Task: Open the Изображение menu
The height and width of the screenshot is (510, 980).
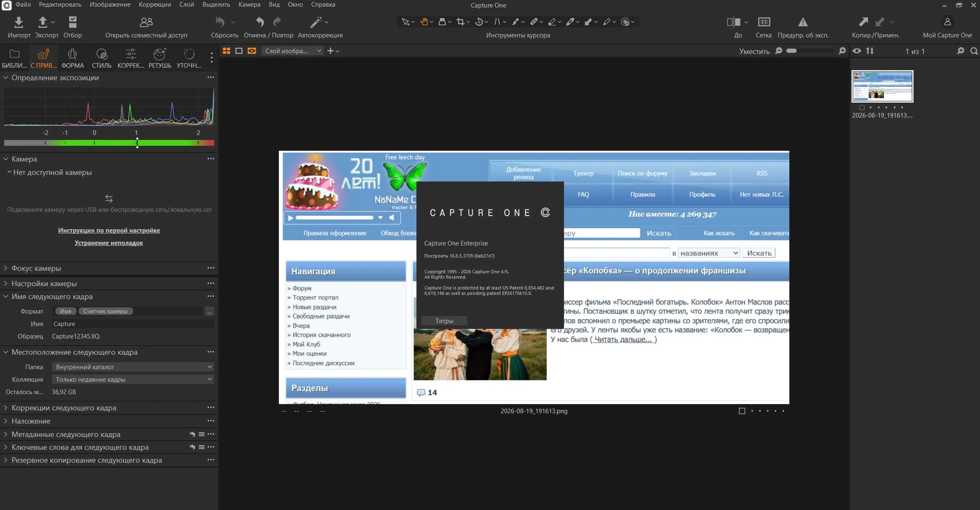Action: [x=110, y=5]
